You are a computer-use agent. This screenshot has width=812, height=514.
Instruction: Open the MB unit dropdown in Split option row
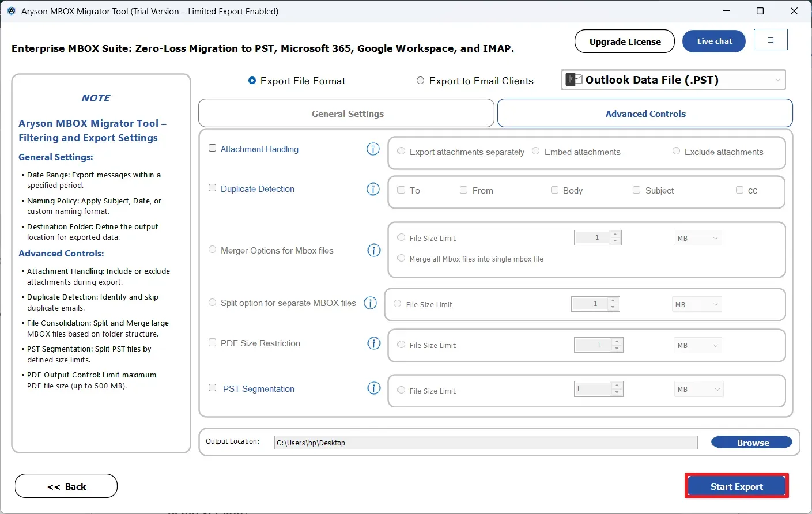coord(697,304)
